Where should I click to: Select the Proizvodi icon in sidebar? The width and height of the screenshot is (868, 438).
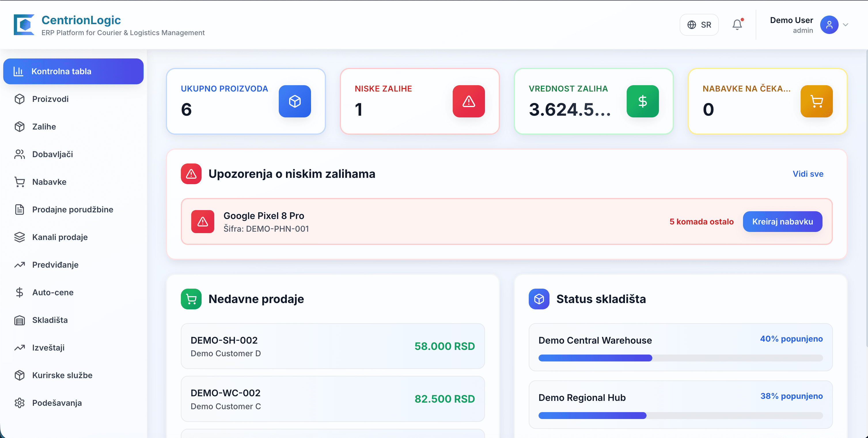[x=19, y=99]
